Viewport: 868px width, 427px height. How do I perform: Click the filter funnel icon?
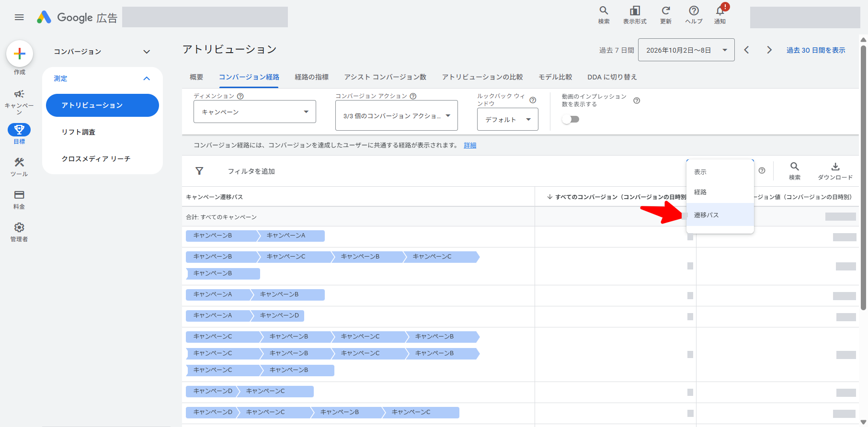click(x=199, y=171)
